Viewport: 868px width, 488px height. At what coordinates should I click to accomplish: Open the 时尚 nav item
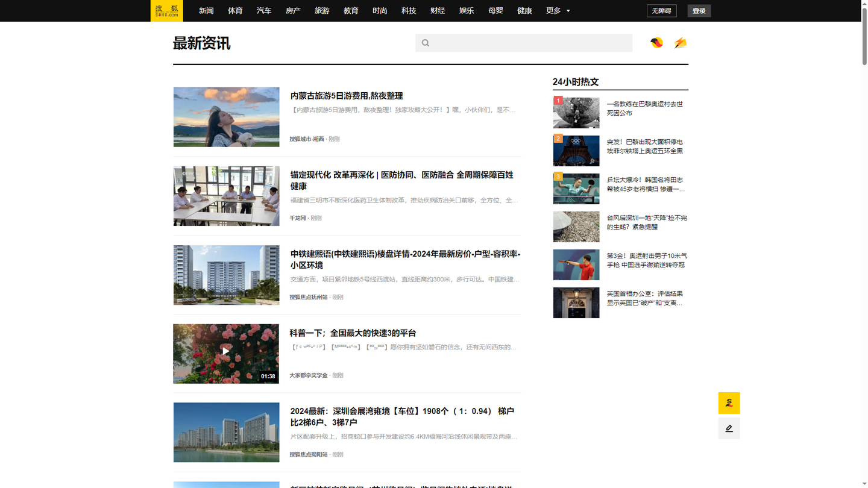pyautogui.click(x=380, y=11)
